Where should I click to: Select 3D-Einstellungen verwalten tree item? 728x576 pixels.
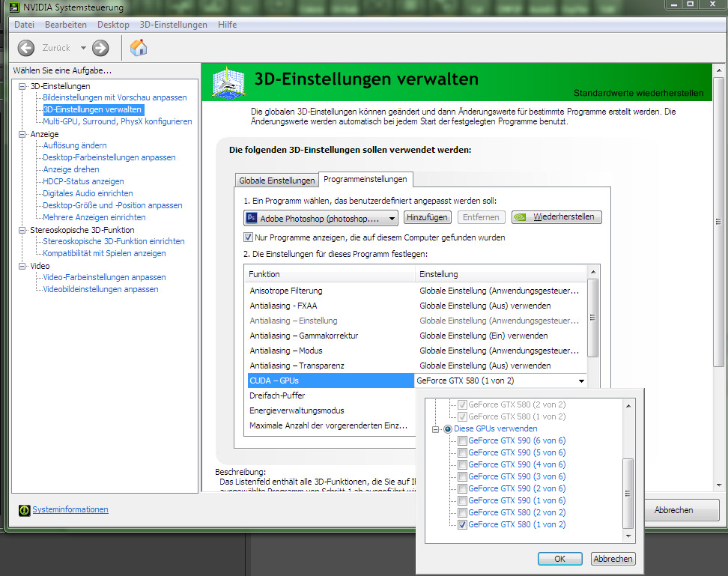tap(92, 109)
